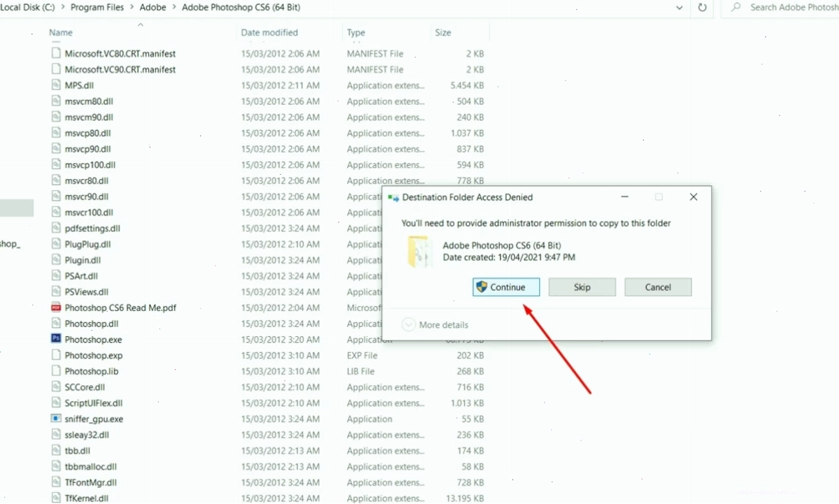Image resolution: width=839 pixels, height=504 pixels.
Task: Click the pdfsettings.dll file icon
Action: (56, 228)
